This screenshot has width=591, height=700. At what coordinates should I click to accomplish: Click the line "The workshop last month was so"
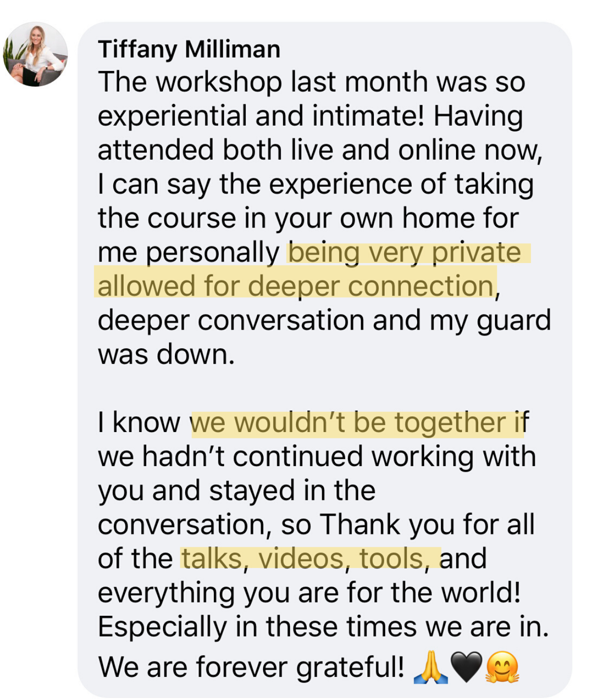[x=311, y=82]
